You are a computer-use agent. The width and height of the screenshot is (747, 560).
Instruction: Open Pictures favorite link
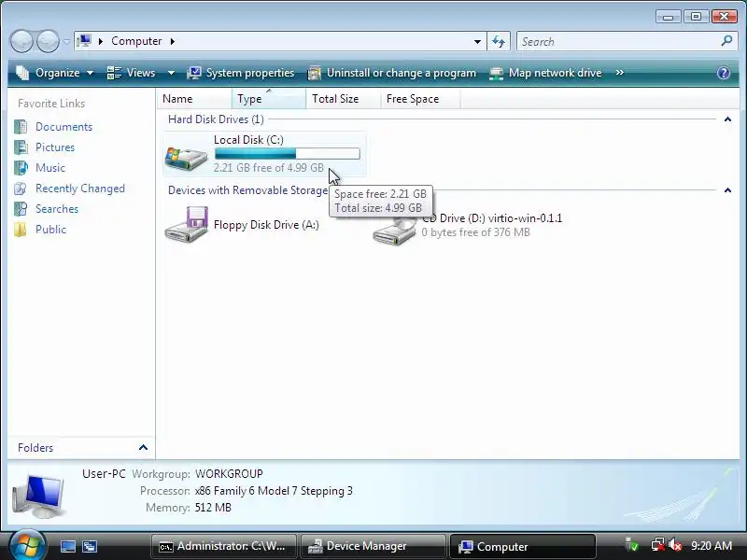[55, 147]
